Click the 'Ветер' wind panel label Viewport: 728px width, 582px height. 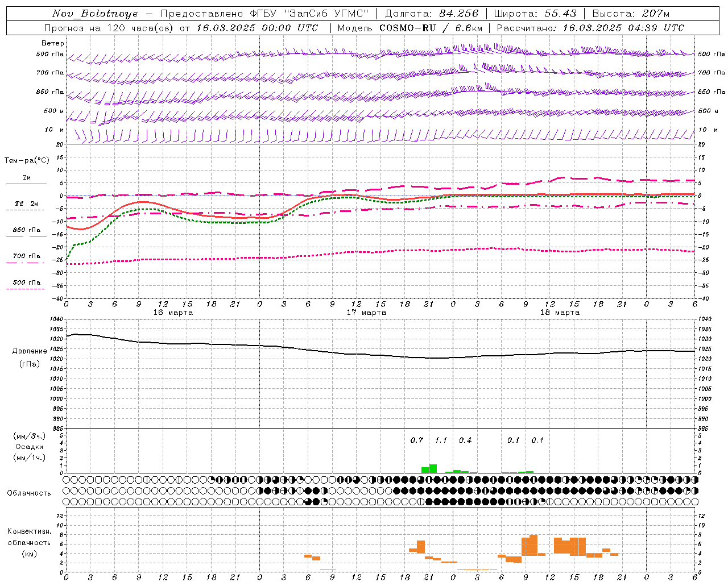coord(53,43)
